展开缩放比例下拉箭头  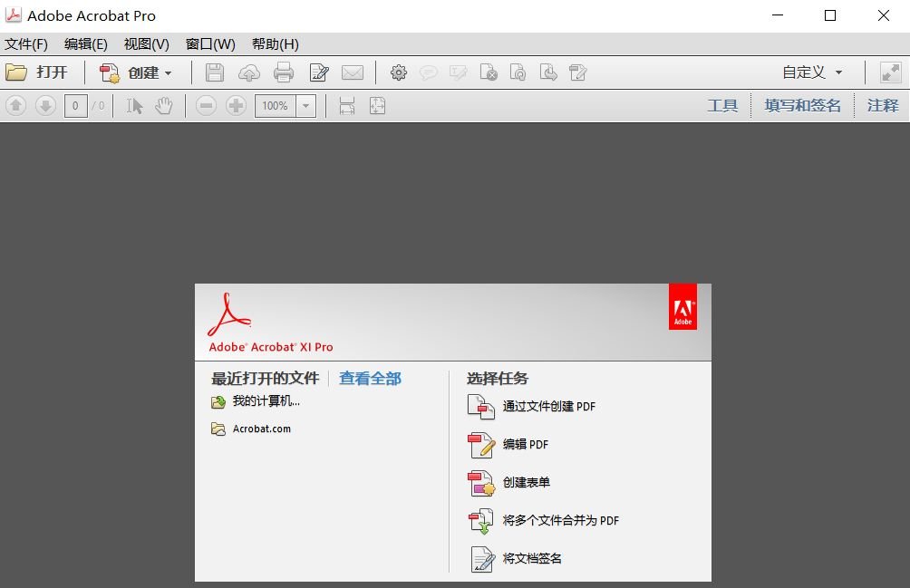305,105
